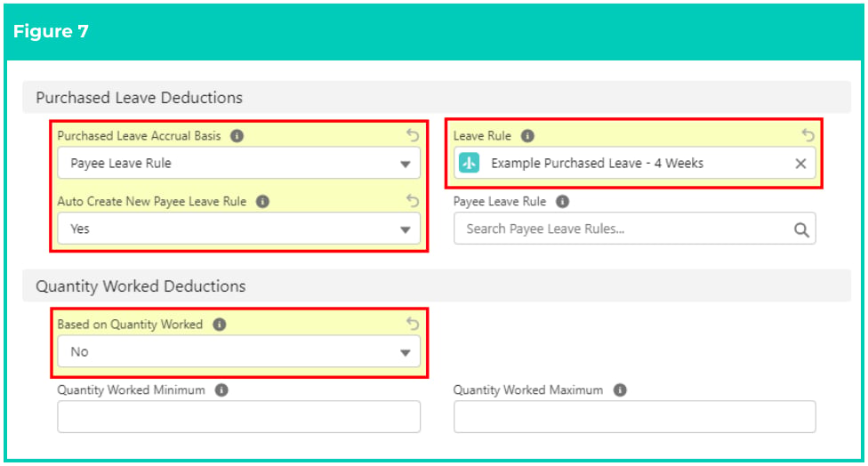This screenshot has width=868, height=466.
Task: Show Quantity Worked Minimum info tooltip
Action: [221, 390]
